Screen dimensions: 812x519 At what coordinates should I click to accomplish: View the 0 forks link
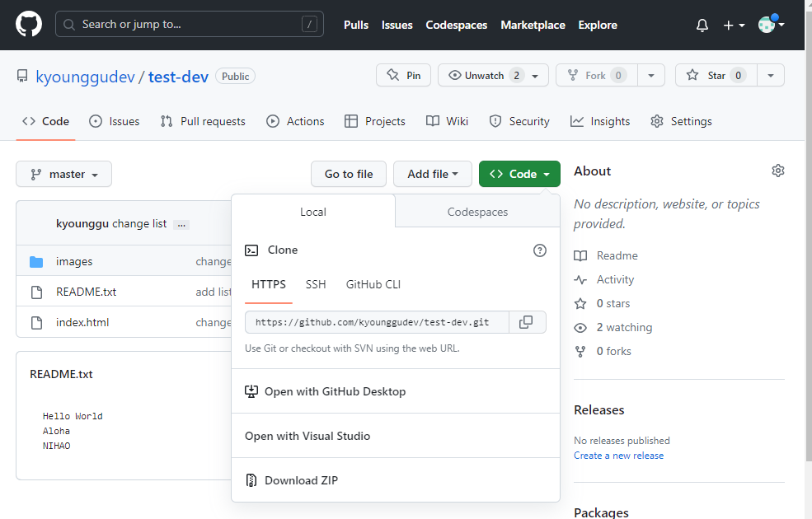tap(603, 351)
